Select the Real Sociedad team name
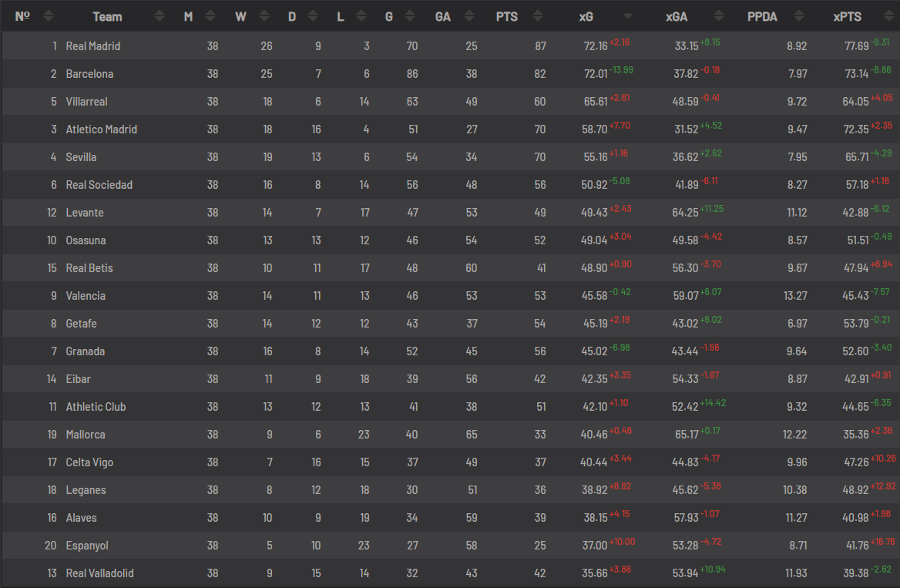The image size is (900, 588). [x=99, y=185]
